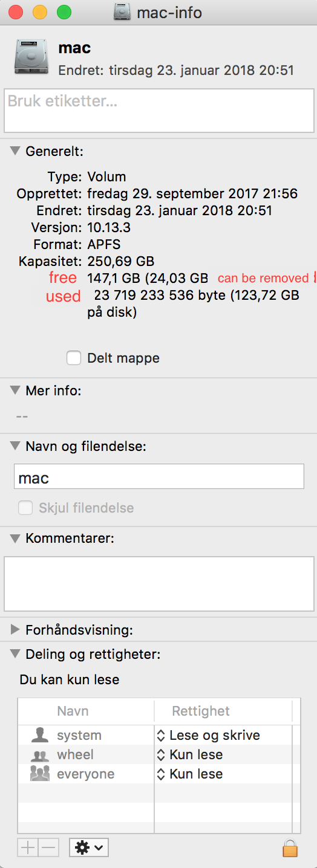The height and width of the screenshot is (868, 317).
Task: Select the wheel group icon row
Action: 85,755
